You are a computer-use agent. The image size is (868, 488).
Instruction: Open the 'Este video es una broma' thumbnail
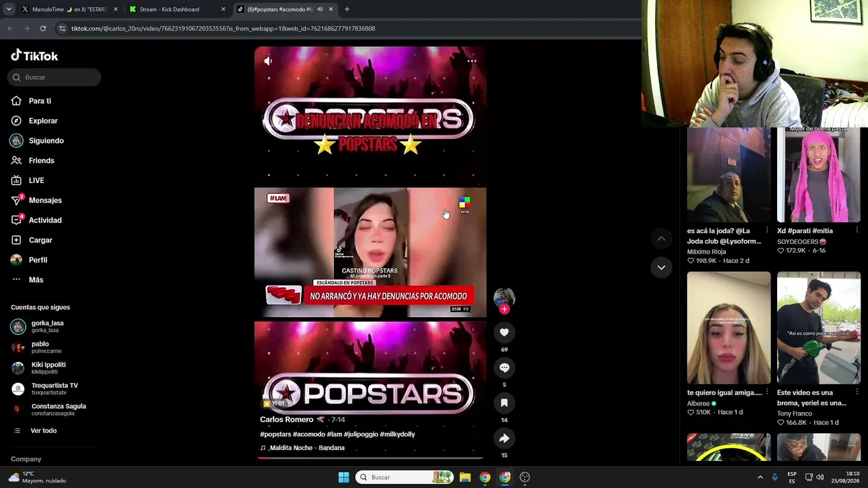coord(818,328)
